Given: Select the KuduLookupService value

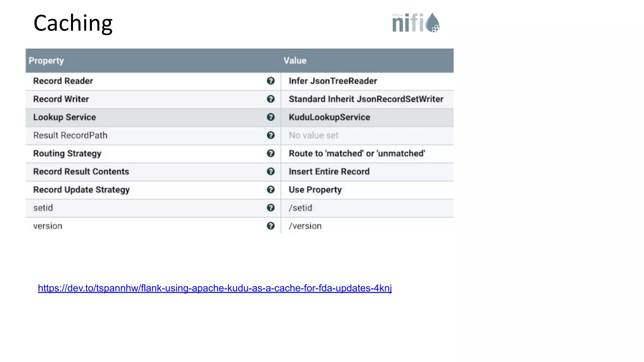Looking at the screenshot, I should (329, 117).
